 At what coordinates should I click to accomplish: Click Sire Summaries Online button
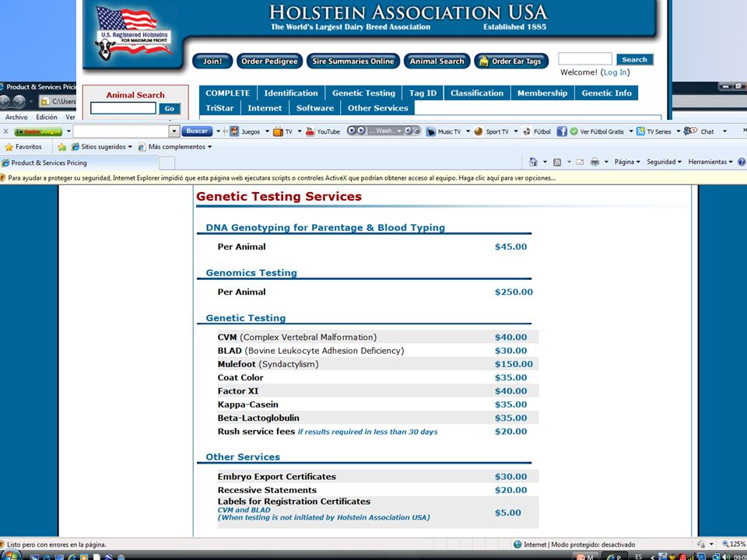(x=353, y=61)
